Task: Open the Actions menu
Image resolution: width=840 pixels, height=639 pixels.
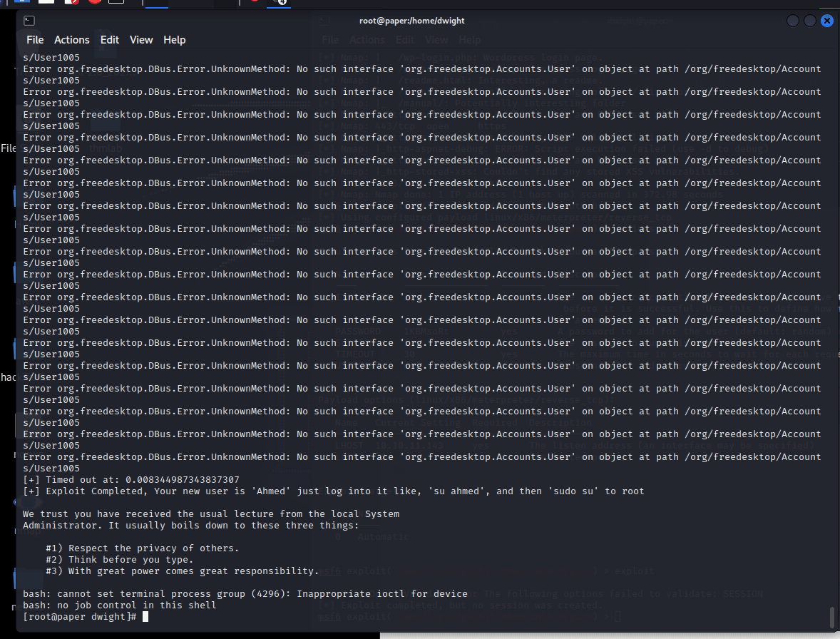Action: coord(72,40)
